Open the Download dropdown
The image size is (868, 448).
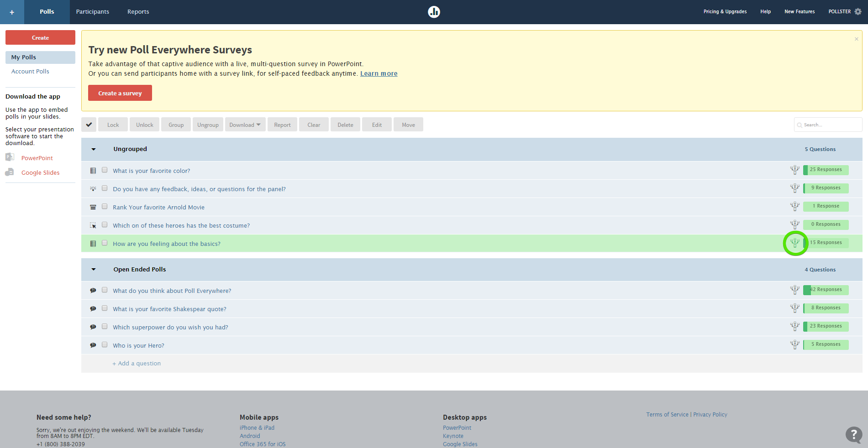[x=245, y=125]
